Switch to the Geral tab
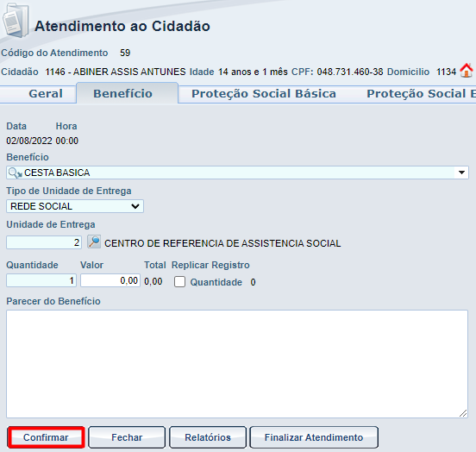Image resolution: width=476 pixels, height=452 pixels. click(46, 93)
